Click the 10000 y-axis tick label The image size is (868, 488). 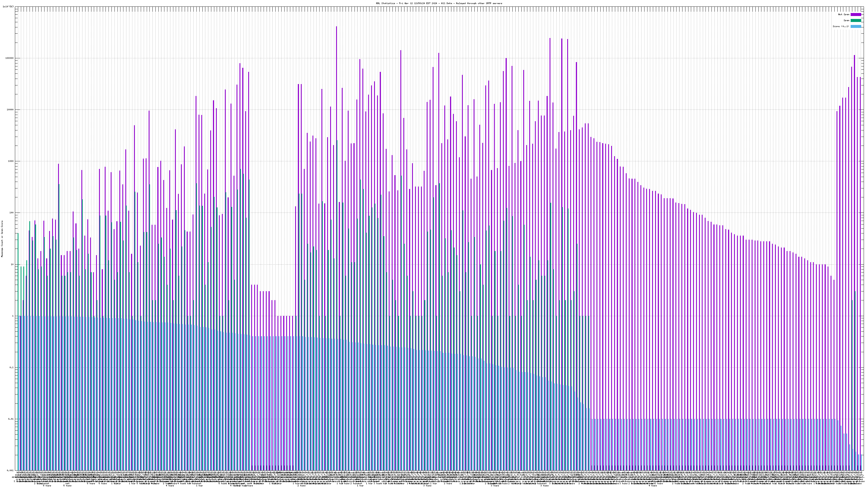click(x=10, y=110)
